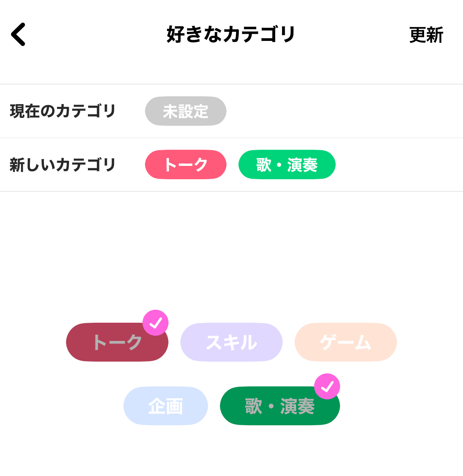
Task: Tap the 更新 button in the header
Action: coord(426,35)
